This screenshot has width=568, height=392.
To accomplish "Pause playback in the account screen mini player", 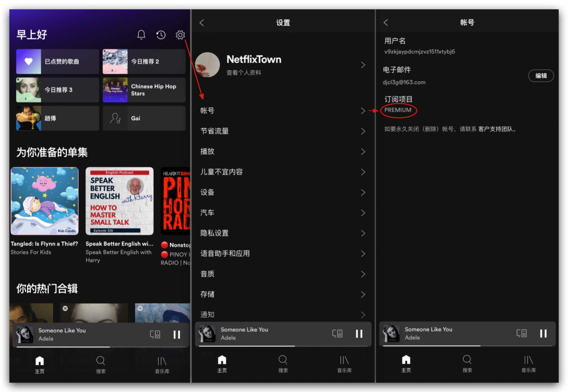I will tap(543, 333).
